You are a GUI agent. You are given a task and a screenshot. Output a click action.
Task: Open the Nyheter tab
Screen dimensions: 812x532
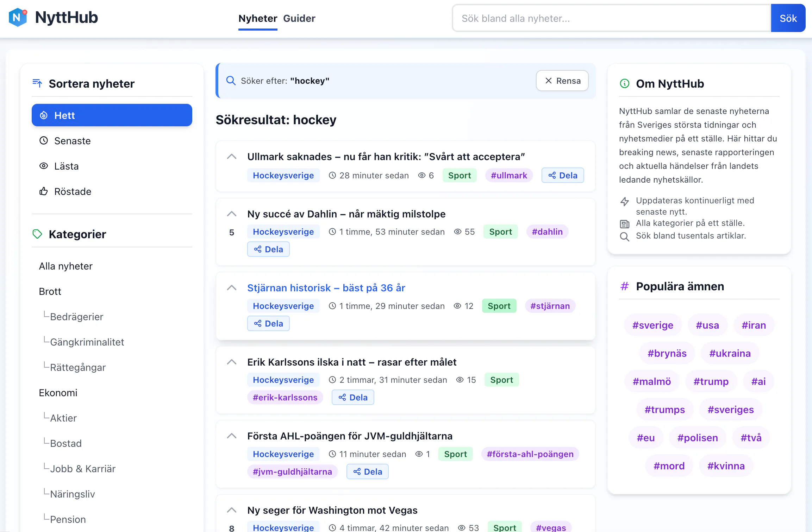coord(258,18)
